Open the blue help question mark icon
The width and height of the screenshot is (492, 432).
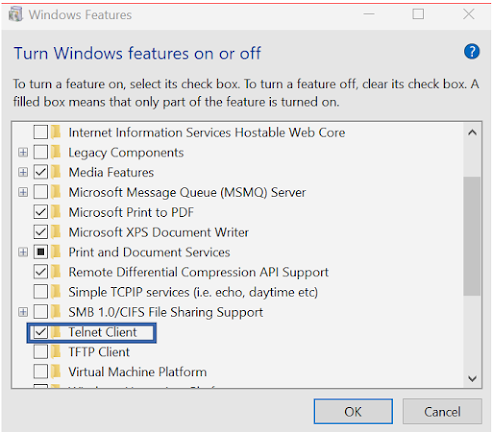471,52
